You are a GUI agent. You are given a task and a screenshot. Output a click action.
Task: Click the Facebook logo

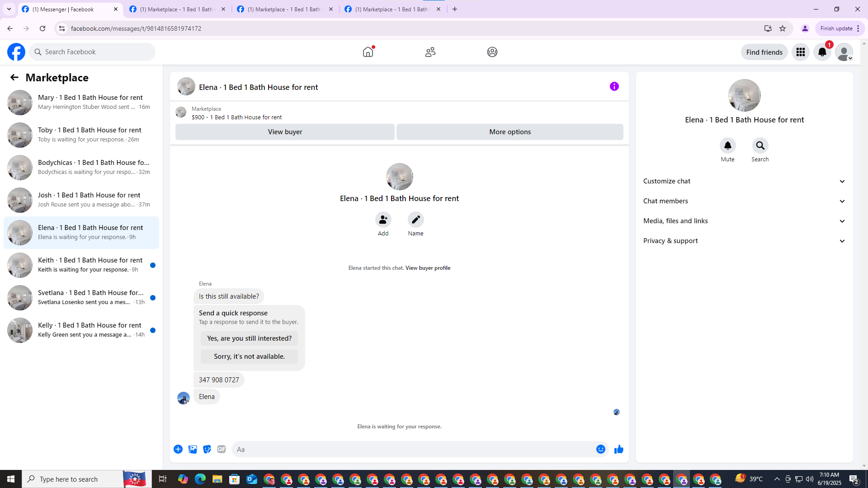16,52
